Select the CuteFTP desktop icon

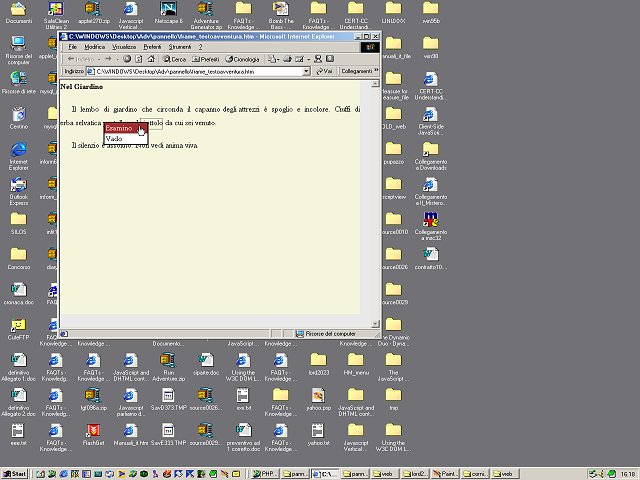coord(19,329)
